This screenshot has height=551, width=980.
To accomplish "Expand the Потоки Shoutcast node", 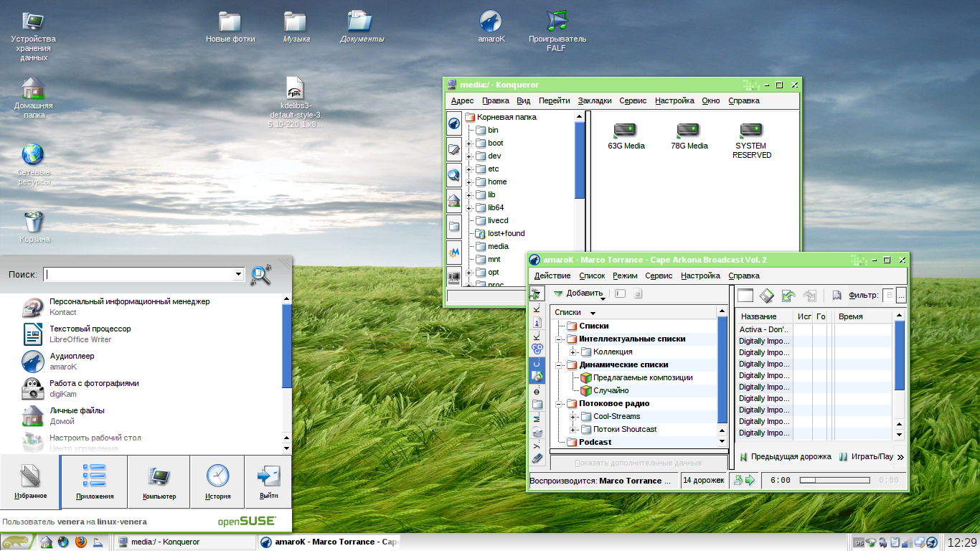I will 573,429.
